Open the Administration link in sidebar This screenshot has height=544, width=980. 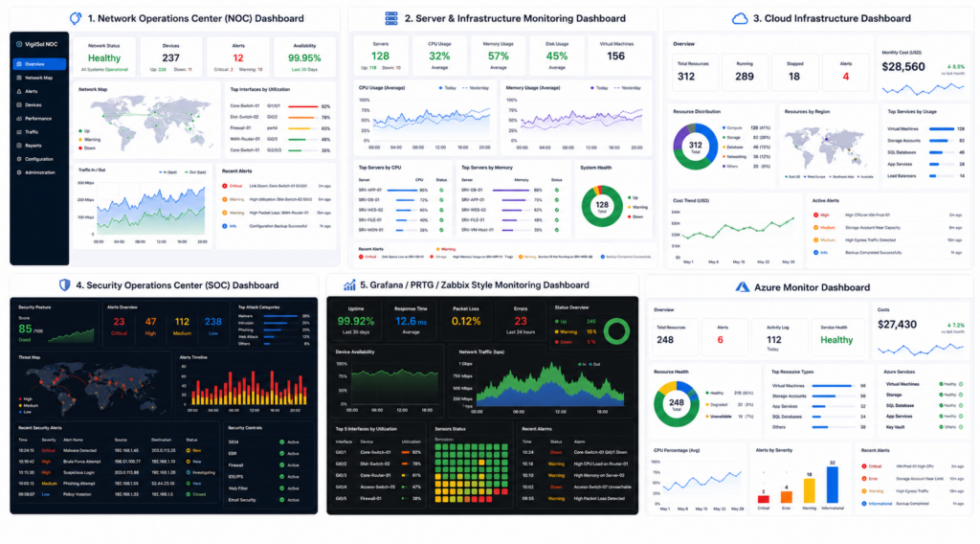point(38,172)
